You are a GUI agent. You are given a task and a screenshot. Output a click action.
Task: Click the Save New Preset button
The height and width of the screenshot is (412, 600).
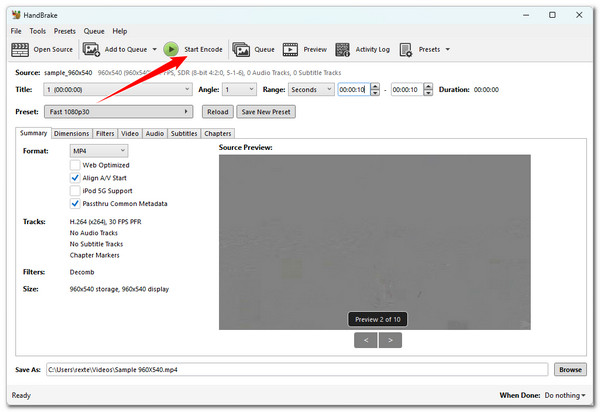(x=266, y=112)
